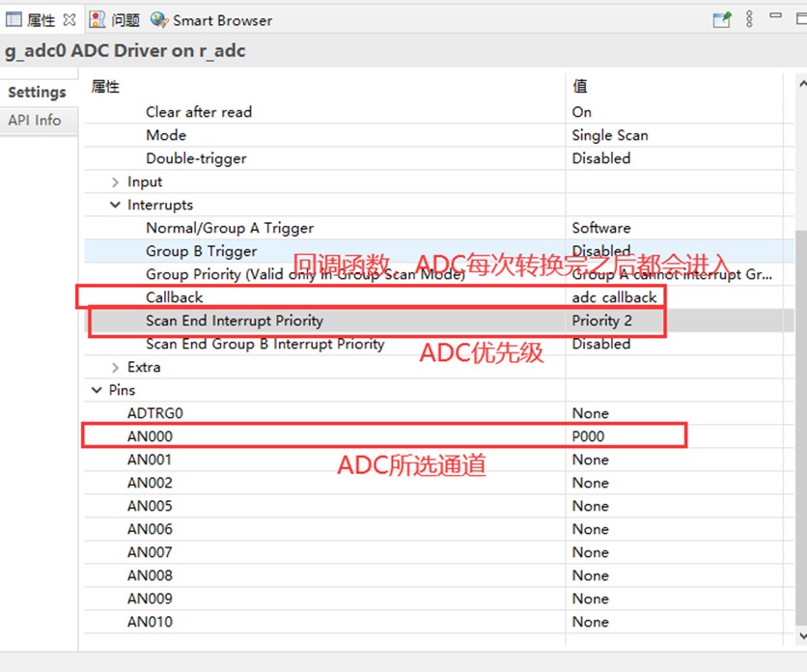Screen dimensions: 807x672
Task: Open the view menu three-dots icon
Action: coord(749,19)
